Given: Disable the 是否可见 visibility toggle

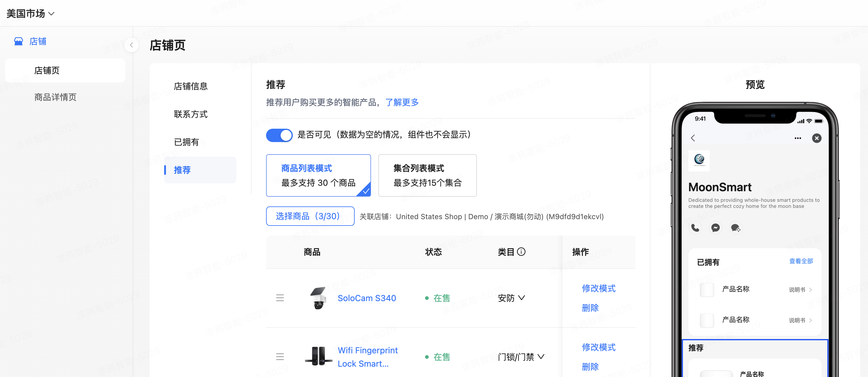Looking at the screenshot, I should click(279, 135).
